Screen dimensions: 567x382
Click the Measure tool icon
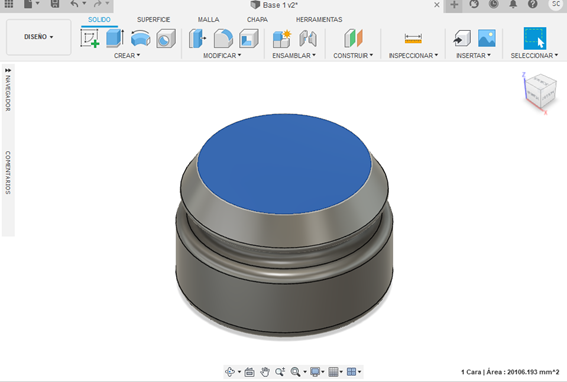pos(413,38)
